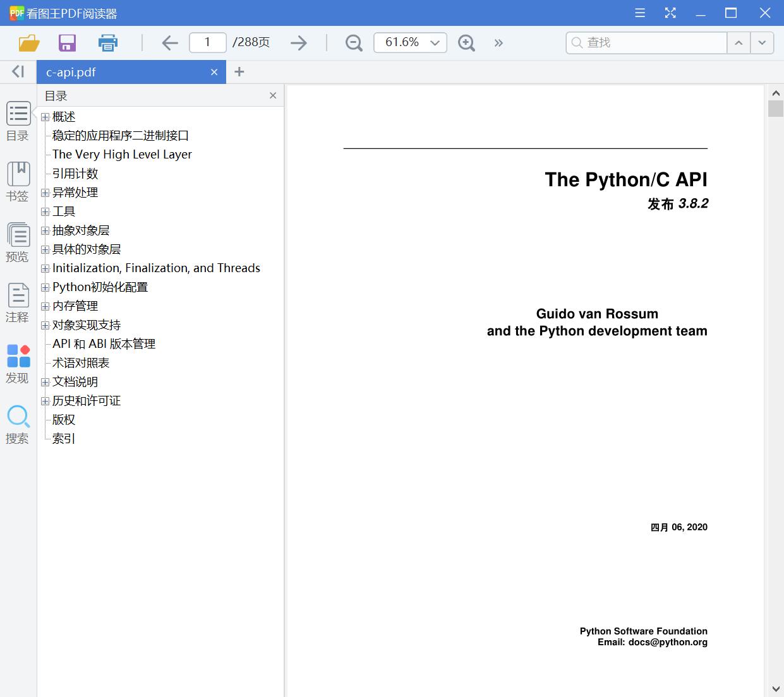Zoom in using the magnifier plus icon
This screenshot has height=697, width=784.
point(466,42)
